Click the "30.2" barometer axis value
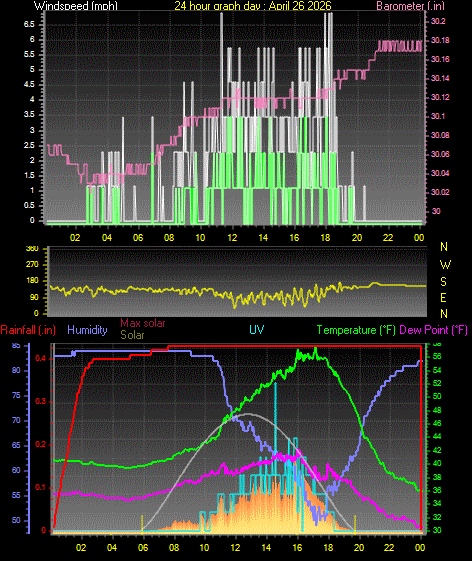Screen dimensions: 472x561 coord(438,21)
